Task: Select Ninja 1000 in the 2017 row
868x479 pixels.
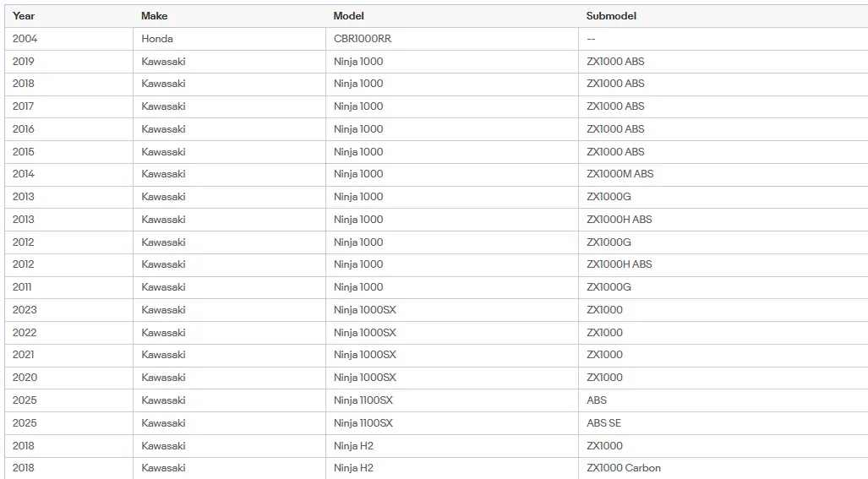Action: click(358, 106)
